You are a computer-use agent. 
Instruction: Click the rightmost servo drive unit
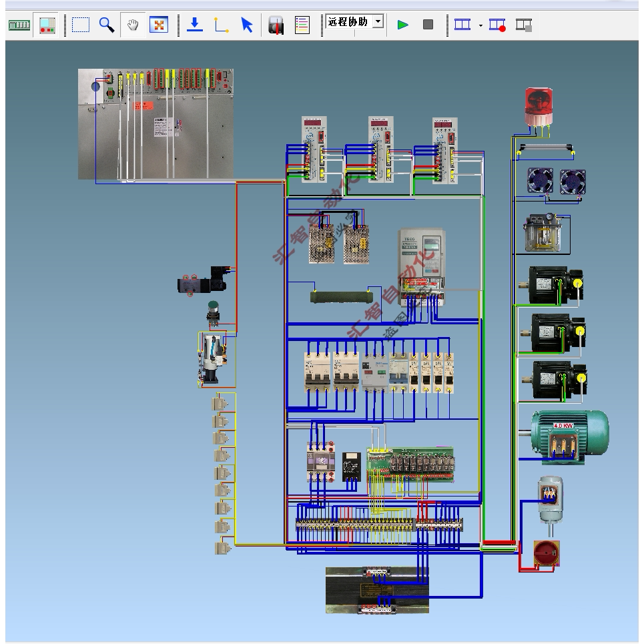click(x=445, y=150)
